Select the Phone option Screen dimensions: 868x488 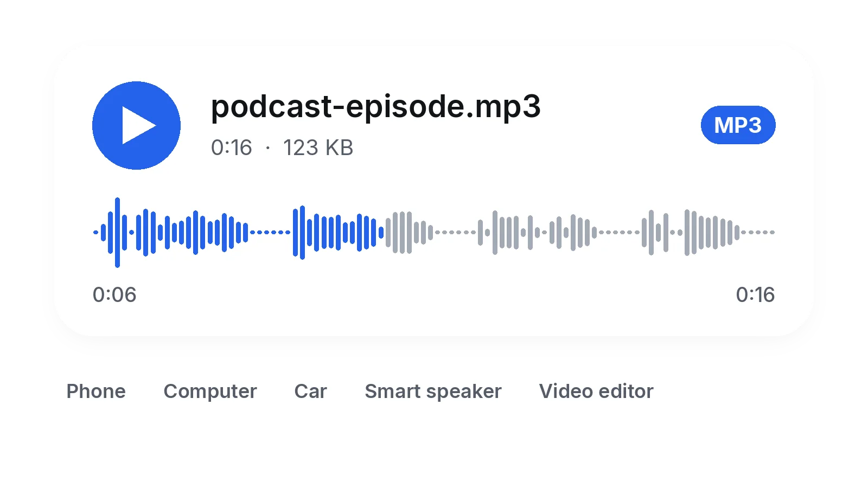(x=96, y=391)
